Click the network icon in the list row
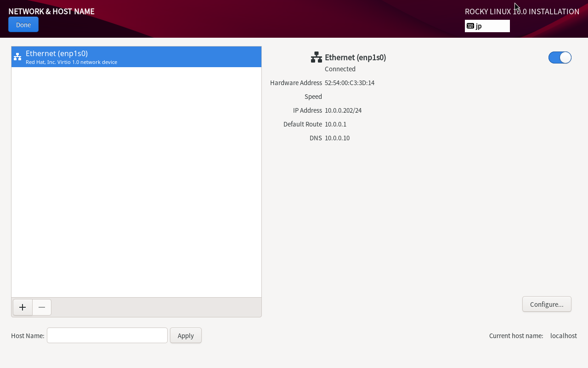This screenshot has height=368, width=588. click(17, 57)
